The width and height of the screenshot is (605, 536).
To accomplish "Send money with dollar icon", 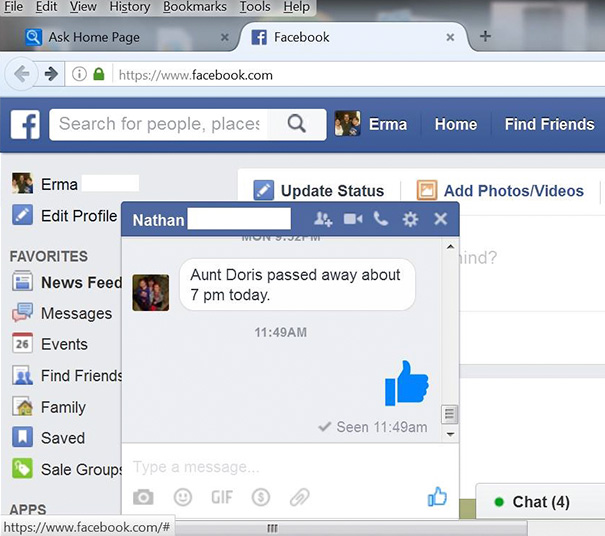I will point(260,496).
